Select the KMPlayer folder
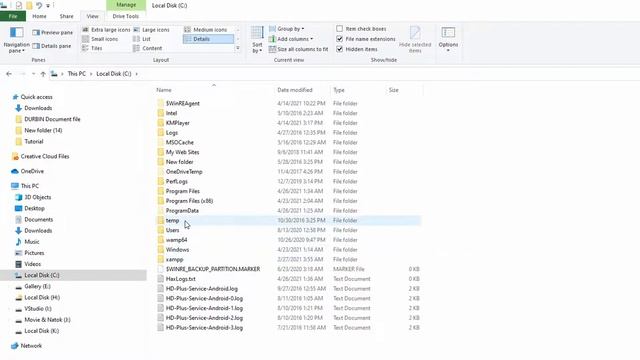The width and height of the screenshot is (640, 360). click(x=178, y=123)
